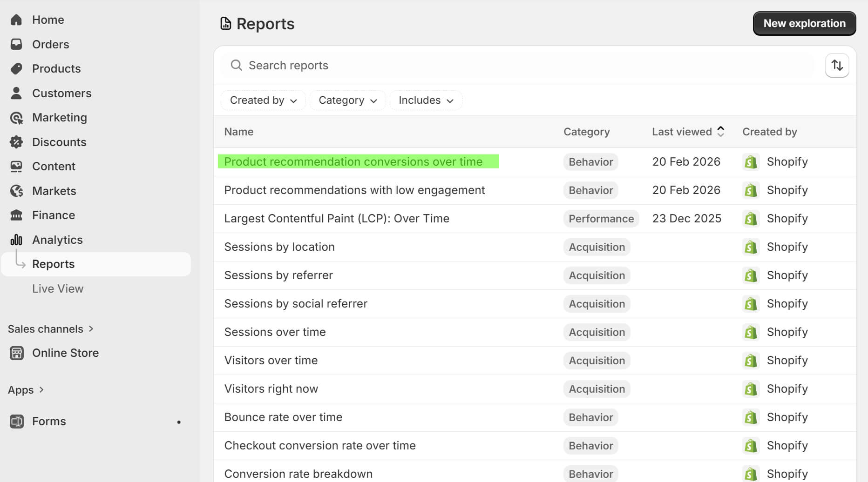Viewport: 868px width, 482px height.
Task: Expand the Apps section
Action: [26, 389]
